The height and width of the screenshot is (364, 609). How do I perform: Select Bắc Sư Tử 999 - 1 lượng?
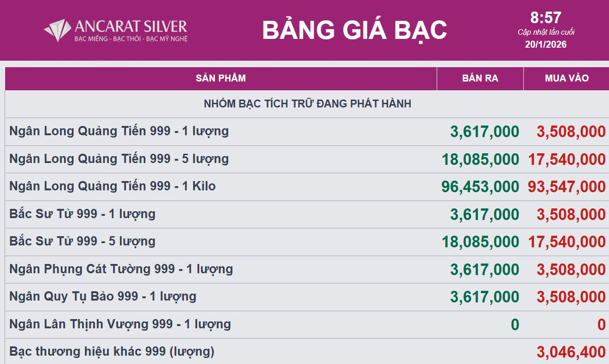(82, 214)
